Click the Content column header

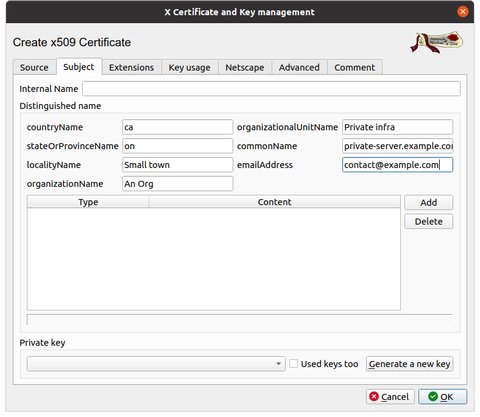274,202
